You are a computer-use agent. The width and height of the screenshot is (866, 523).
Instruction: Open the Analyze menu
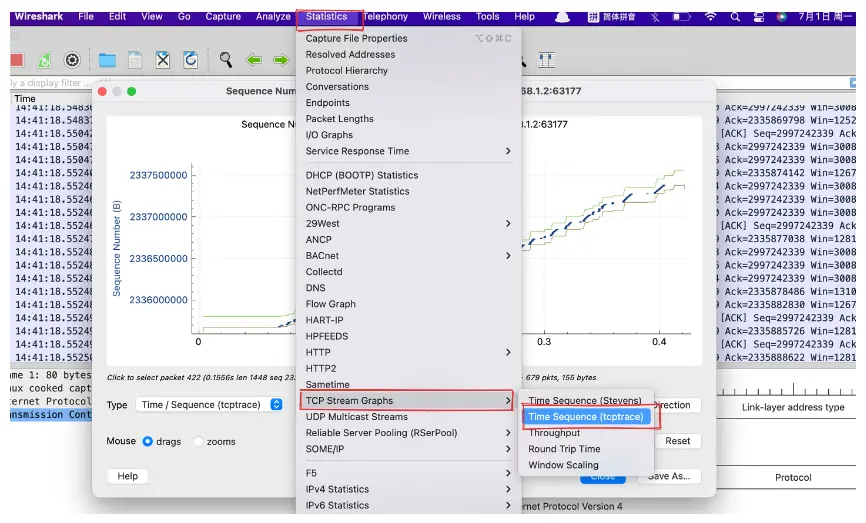[x=273, y=17]
